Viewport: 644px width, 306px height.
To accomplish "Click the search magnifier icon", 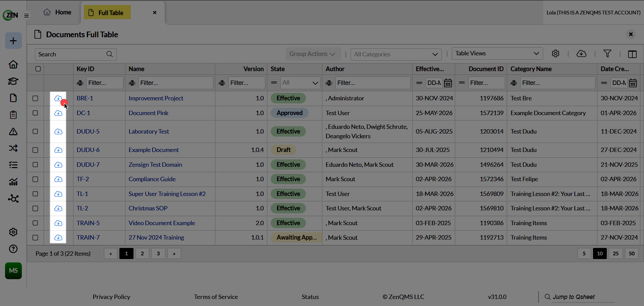I will 110,54.
